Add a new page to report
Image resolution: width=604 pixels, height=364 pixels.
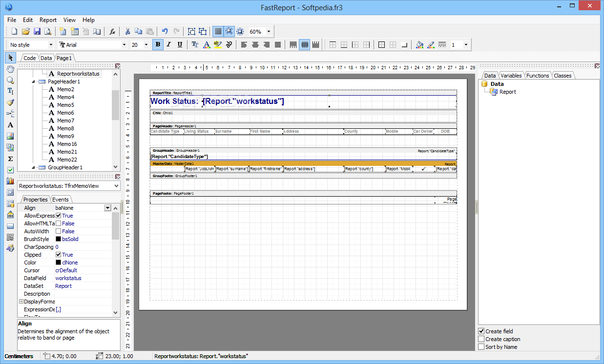pyautogui.click(x=63, y=32)
